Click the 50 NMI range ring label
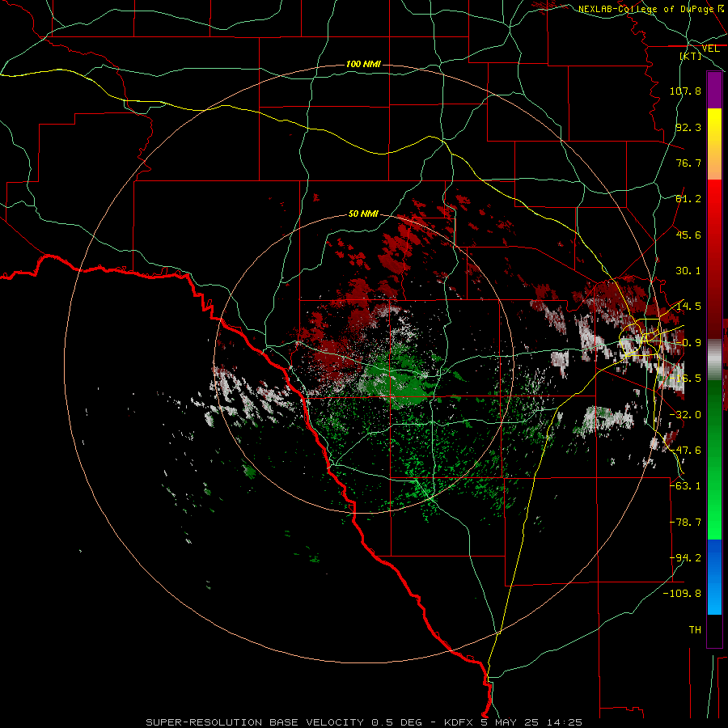 click(x=363, y=214)
